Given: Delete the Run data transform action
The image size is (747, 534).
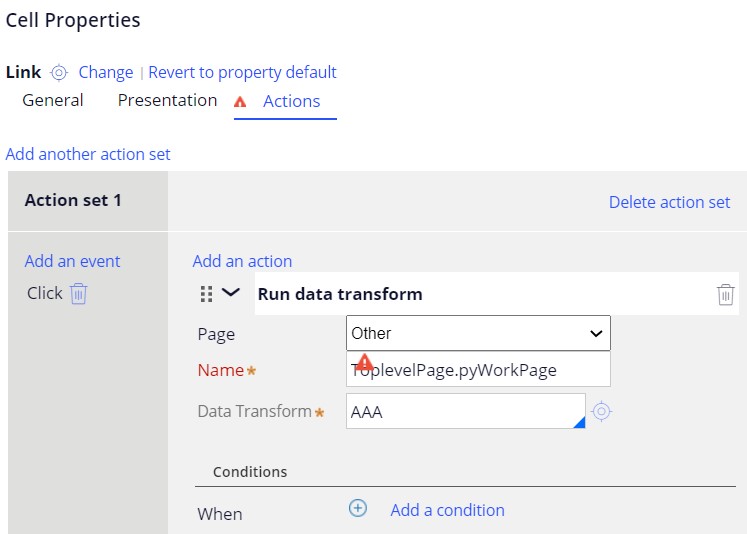Looking at the screenshot, I should tap(725, 294).
